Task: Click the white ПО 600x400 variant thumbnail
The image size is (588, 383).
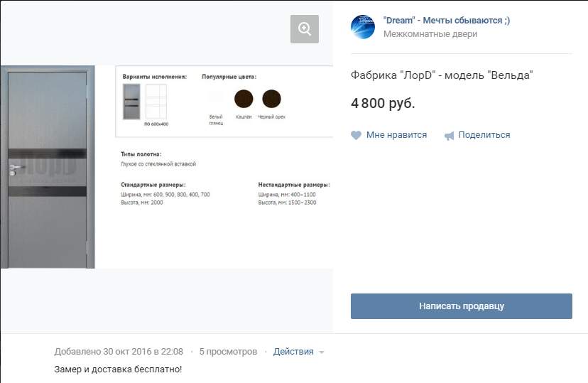Action: [x=156, y=102]
